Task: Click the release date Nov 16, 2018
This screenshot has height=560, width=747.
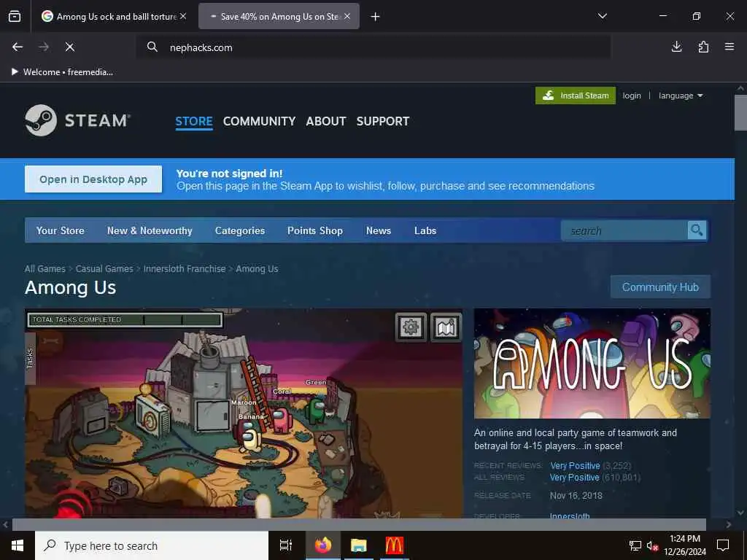Action: click(576, 495)
